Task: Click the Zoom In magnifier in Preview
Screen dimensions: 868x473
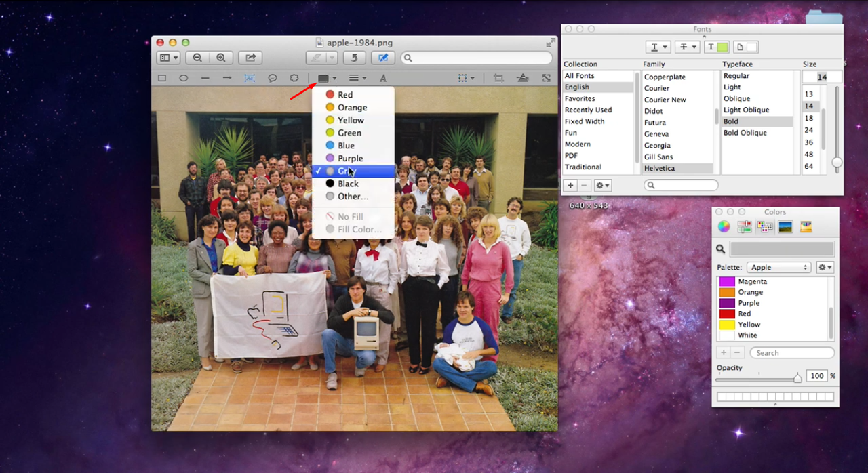Action: pyautogui.click(x=220, y=58)
